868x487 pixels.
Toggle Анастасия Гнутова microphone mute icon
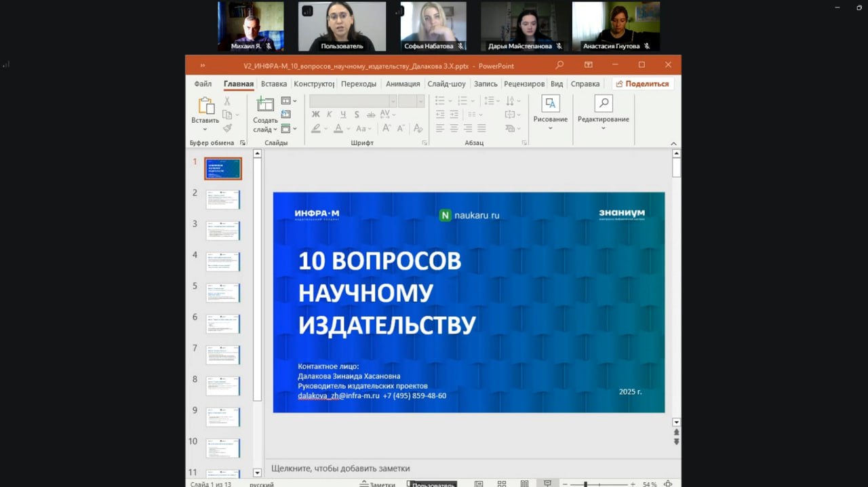[x=647, y=46]
